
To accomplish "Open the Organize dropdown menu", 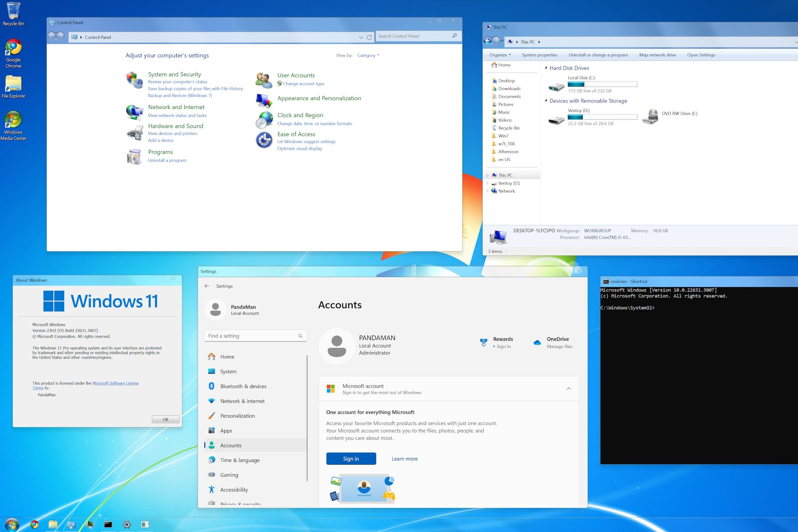I will [x=499, y=55].
